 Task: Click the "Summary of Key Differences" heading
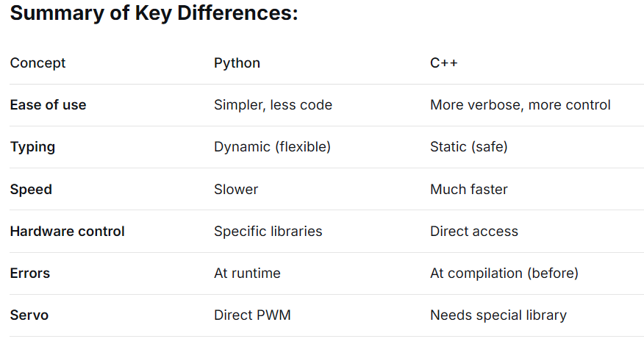154,14
